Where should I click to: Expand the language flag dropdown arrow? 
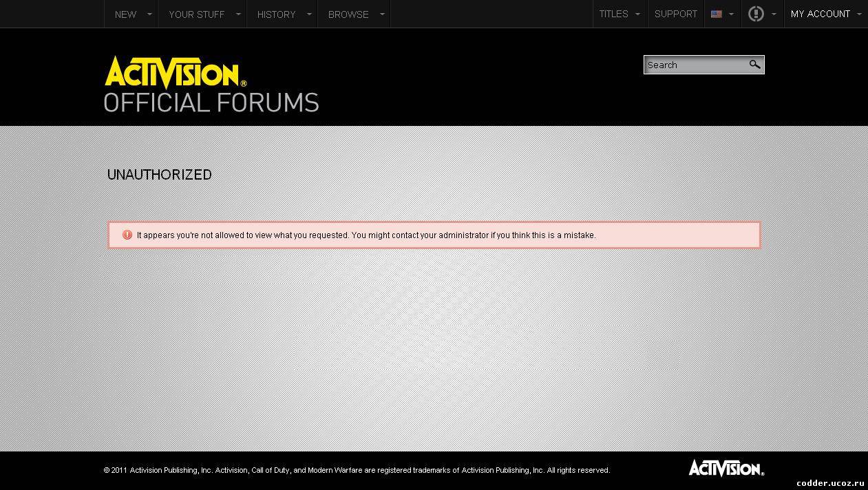[x=731, y=14]
